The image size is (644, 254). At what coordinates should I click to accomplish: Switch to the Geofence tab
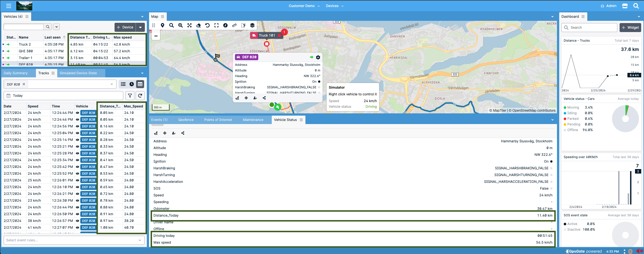[x=186, y=120]
